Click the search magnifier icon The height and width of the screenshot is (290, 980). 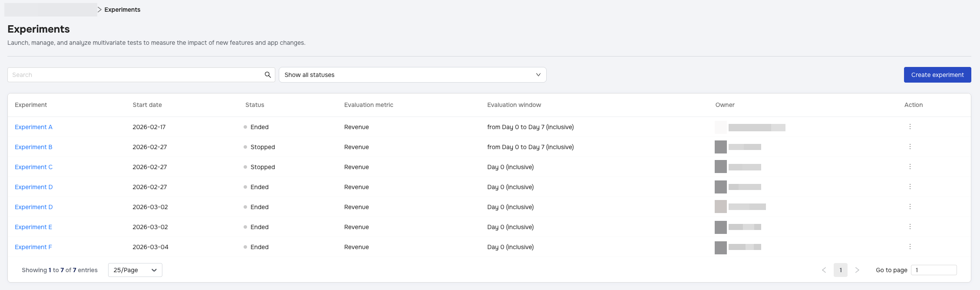[268, 75]
